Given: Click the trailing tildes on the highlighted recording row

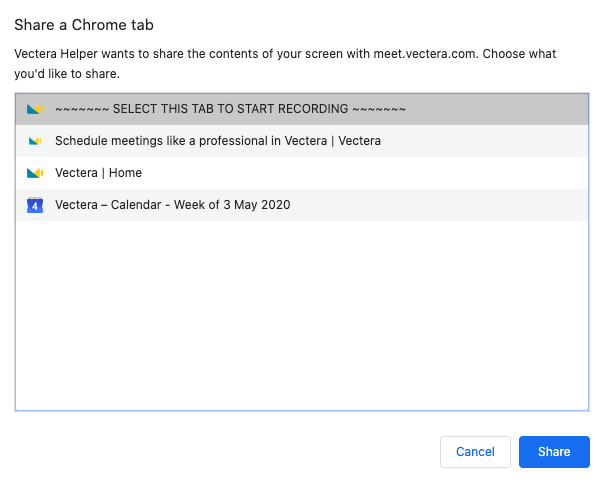Looking at the screenshot, I should 379,109.
